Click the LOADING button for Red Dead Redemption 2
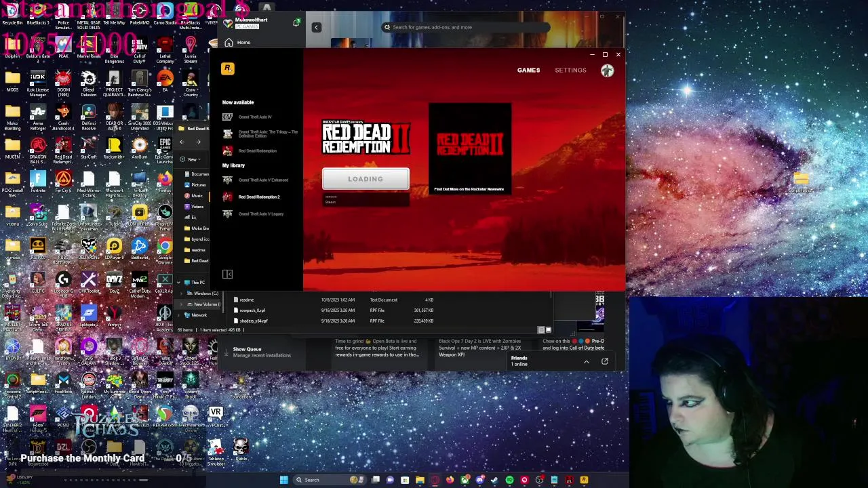The height and width of the screenshot is (488, 868). [x=366, y=179]
